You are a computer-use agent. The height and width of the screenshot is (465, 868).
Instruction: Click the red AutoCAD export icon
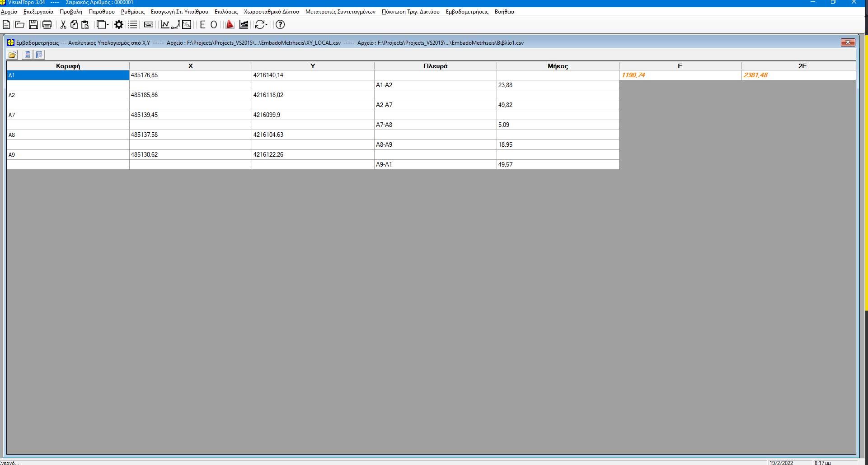pos(230,25)
